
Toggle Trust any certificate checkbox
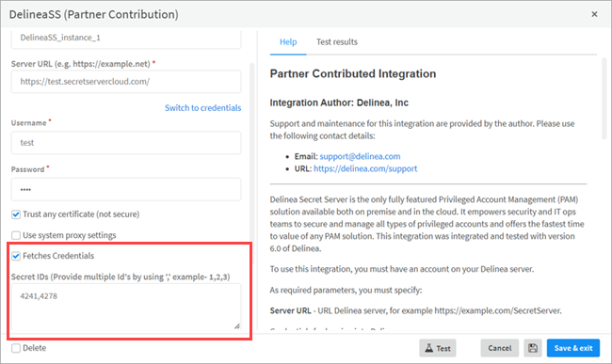pos(16,214)
